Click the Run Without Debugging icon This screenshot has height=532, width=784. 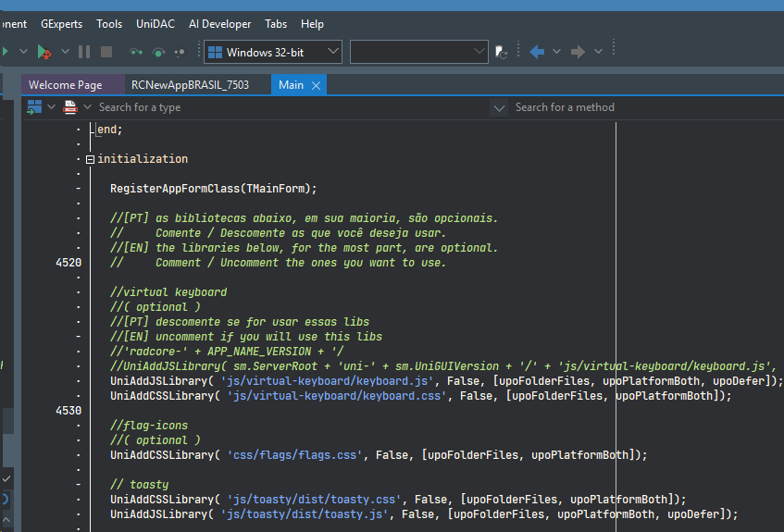coord(5,52)
